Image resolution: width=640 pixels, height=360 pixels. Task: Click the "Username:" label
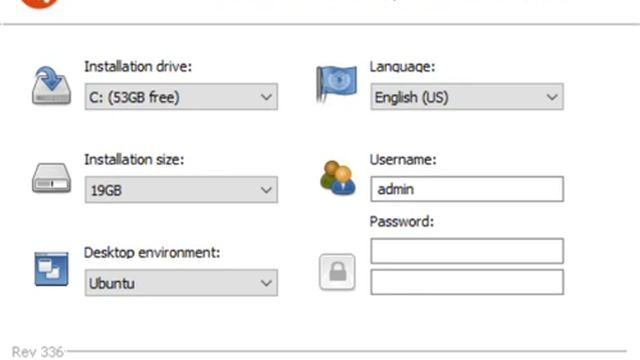coord(403,159)
